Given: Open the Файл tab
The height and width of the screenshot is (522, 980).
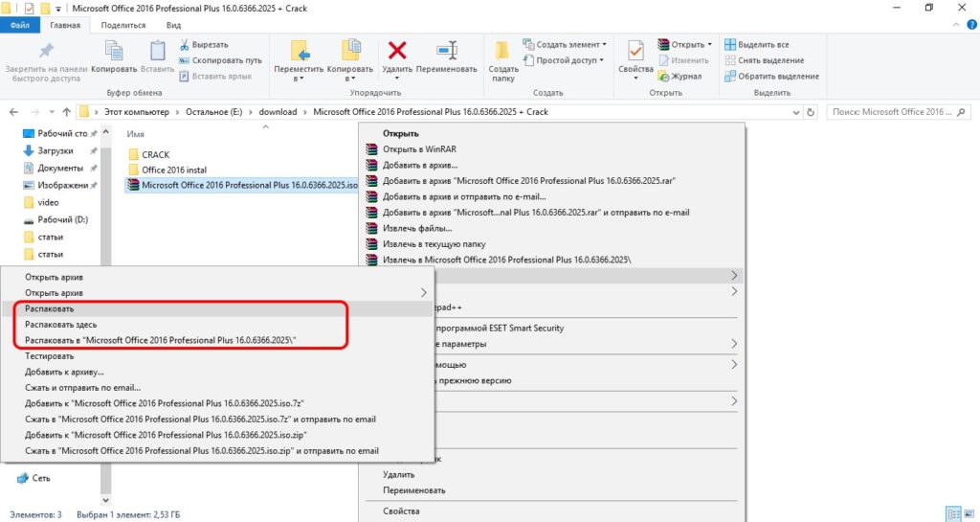Looking at the screenshot, I should [20, 25].
